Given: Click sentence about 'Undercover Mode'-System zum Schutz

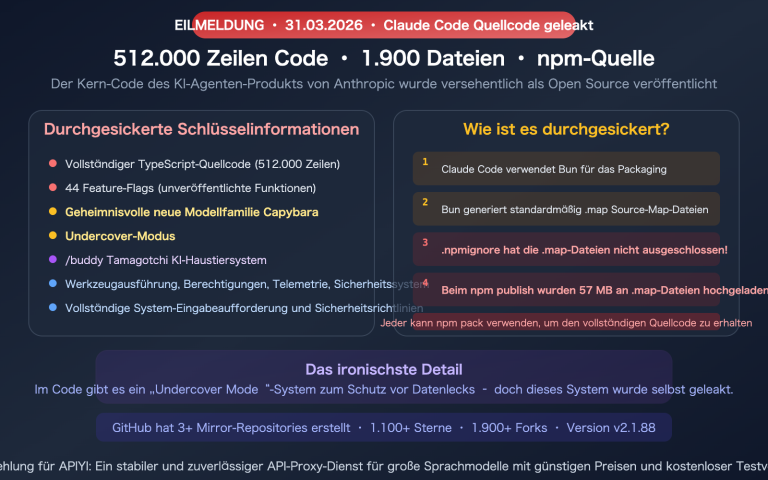Looking at the screenshot, I should [x=384, y=389].
